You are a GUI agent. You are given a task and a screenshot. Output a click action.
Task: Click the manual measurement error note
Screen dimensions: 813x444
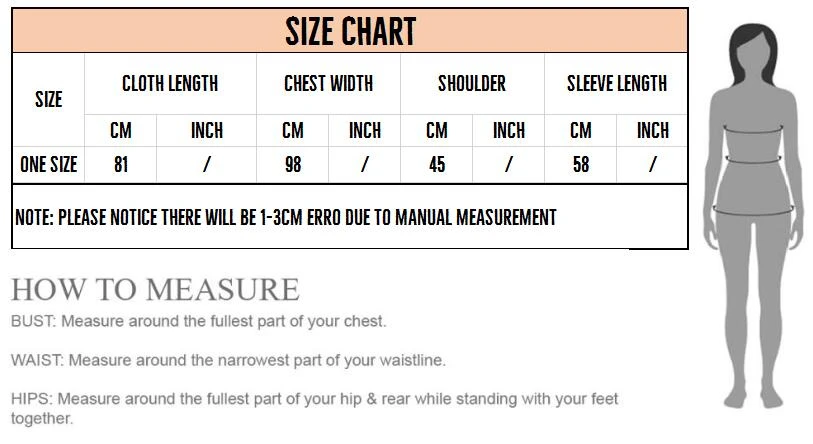point(286,217)
